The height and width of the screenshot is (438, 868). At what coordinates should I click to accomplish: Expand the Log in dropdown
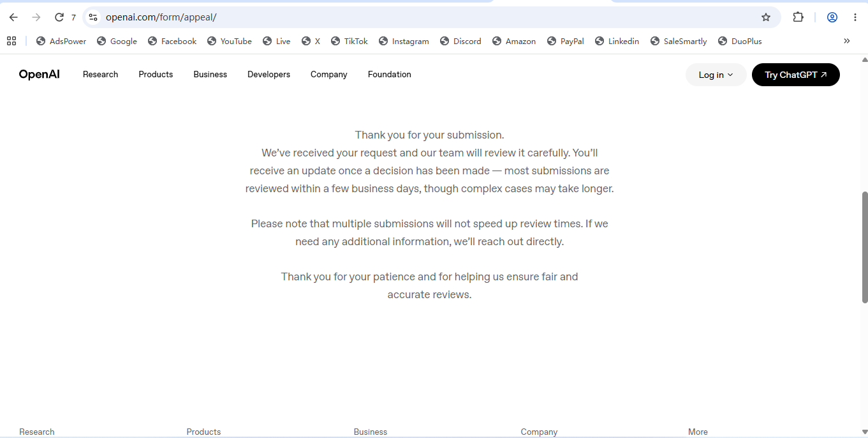(716, 75)
